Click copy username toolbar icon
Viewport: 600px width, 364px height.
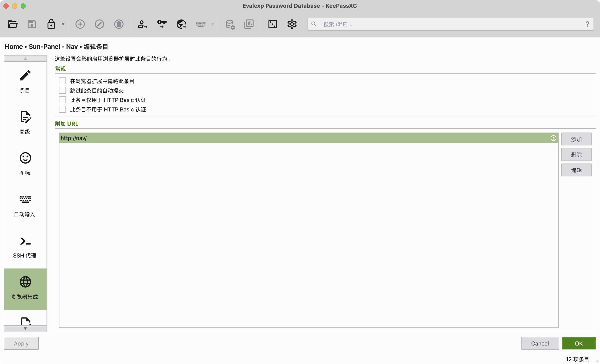(142, 24)
